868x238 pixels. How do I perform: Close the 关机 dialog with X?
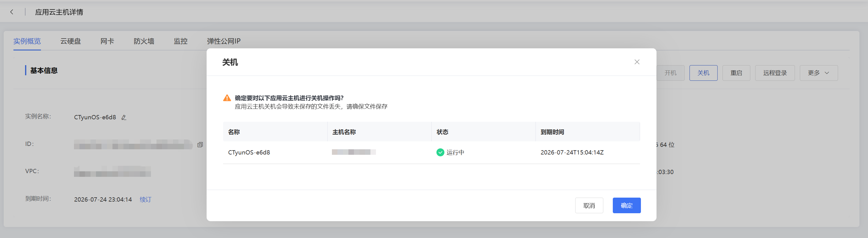637,62
